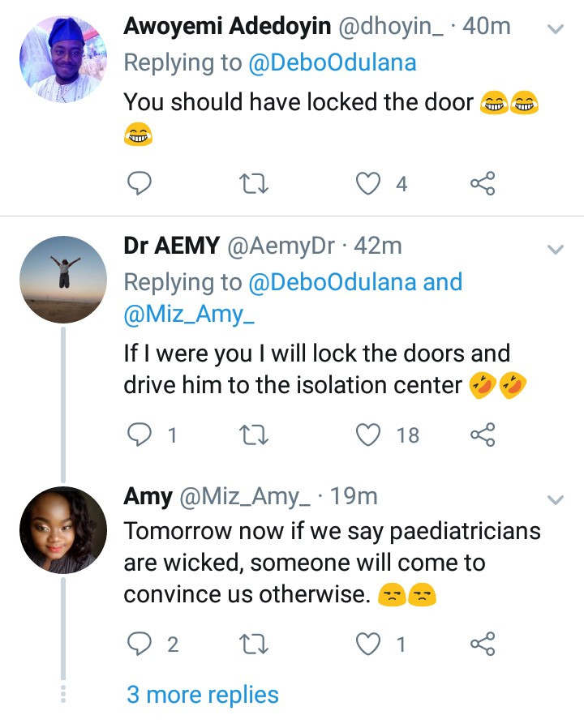
Task: Share Awoyemi Adedoyin's tweet
Action: [x=483, y=185]
